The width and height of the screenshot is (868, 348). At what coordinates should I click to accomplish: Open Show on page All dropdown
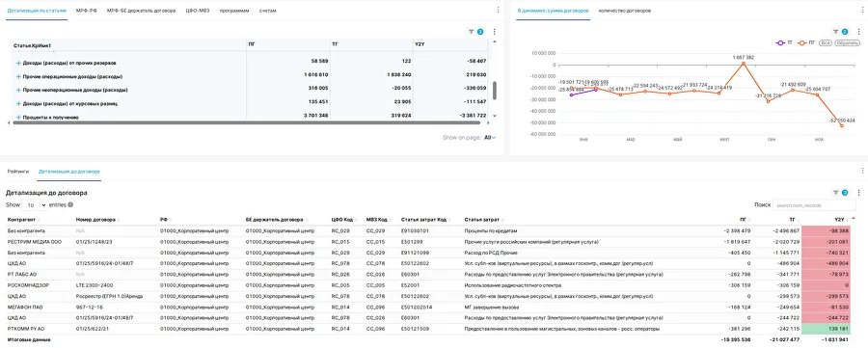click(x=490, y=137)
